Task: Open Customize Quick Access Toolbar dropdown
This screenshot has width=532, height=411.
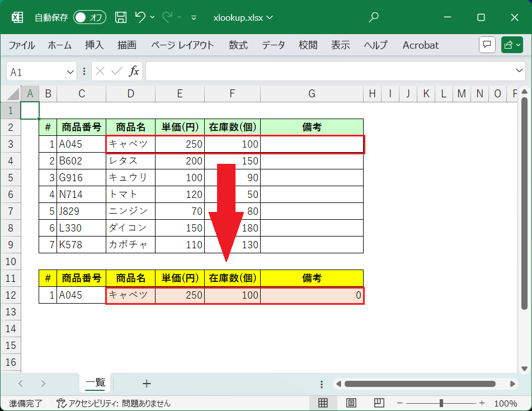Action: point(194,17)
